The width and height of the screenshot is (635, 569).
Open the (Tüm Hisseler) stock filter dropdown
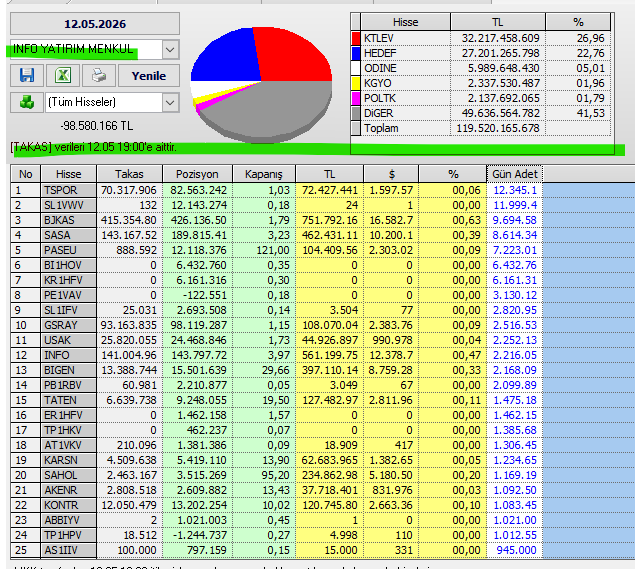pos(170,102)
